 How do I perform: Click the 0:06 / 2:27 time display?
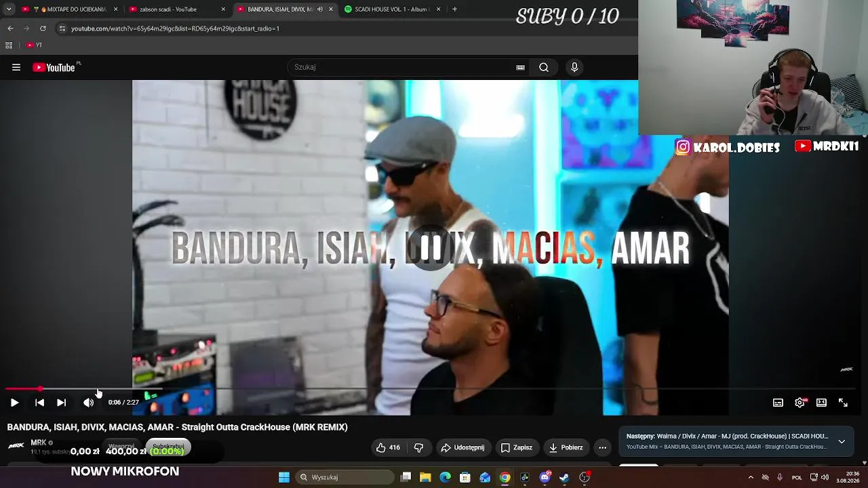pyautogui.click(x=123, y=403)
